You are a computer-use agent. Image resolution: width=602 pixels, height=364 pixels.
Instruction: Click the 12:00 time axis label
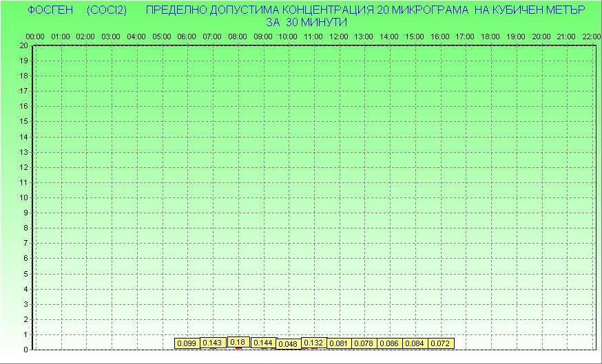pos(338,36)
